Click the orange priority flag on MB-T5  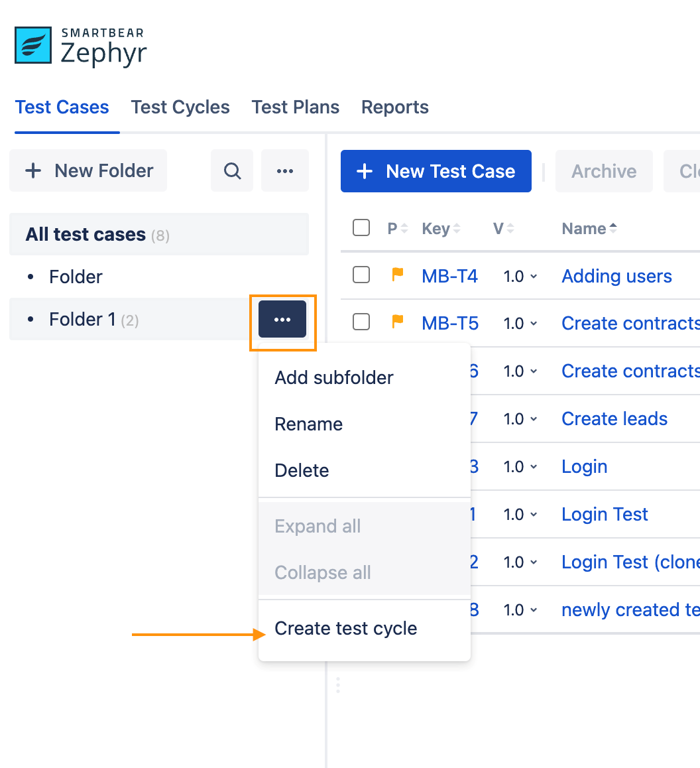coord(398,322)
